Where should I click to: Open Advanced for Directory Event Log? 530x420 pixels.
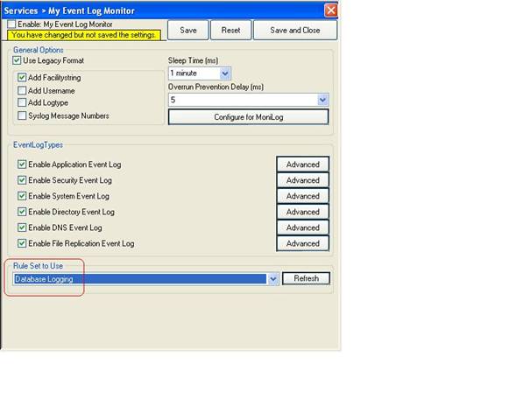point(303,212)
